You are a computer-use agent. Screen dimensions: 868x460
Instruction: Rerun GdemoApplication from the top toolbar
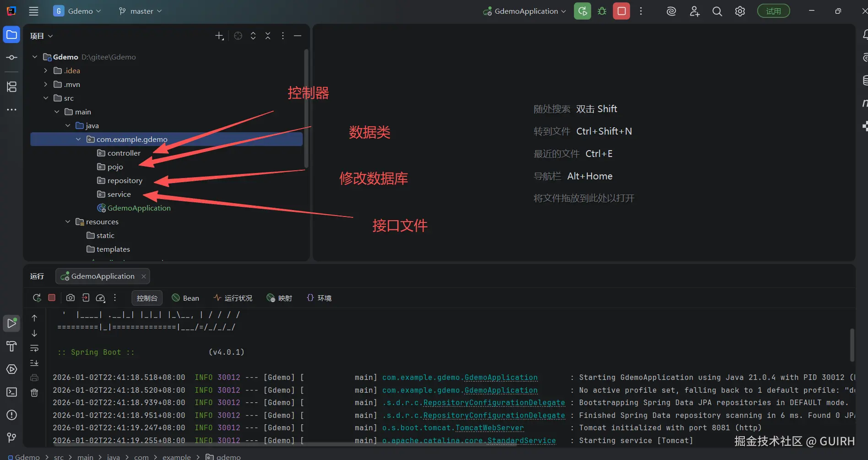pos(582,11)
